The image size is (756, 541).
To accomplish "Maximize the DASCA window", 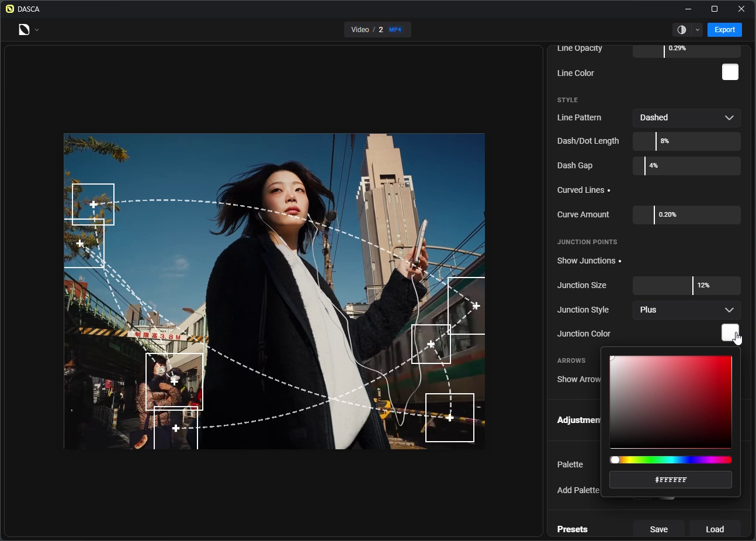I will click(x=715, y=9).
